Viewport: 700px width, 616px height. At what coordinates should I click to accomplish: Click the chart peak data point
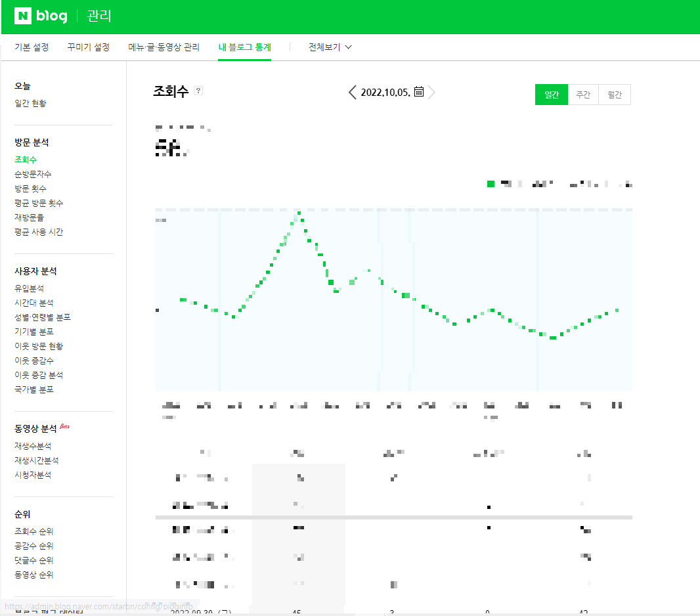tap(299, 212)
